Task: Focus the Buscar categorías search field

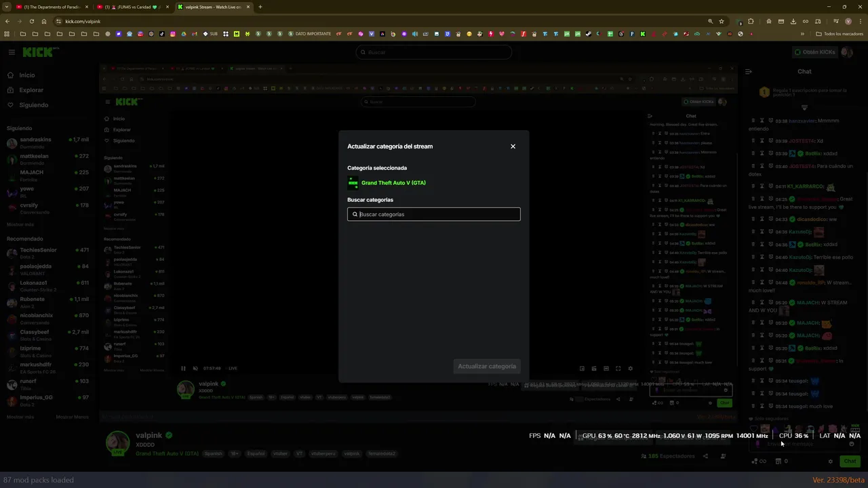Action: [x=434, y=214]
